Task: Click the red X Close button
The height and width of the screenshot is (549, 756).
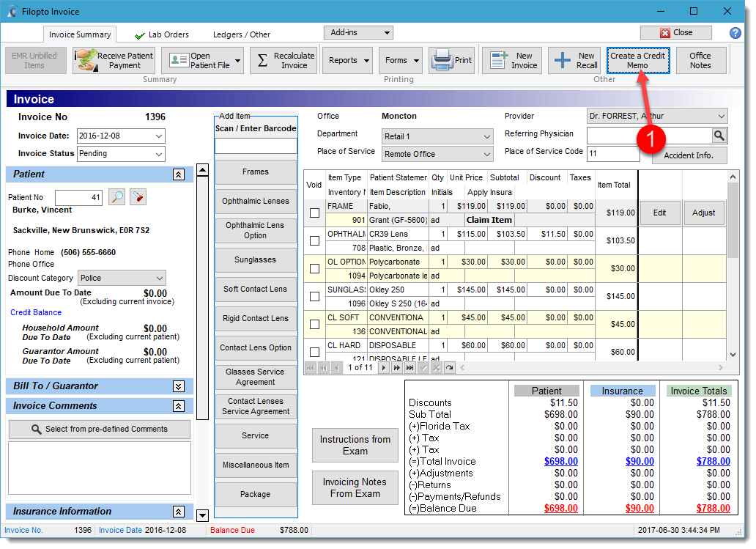Action: point(676,32)
